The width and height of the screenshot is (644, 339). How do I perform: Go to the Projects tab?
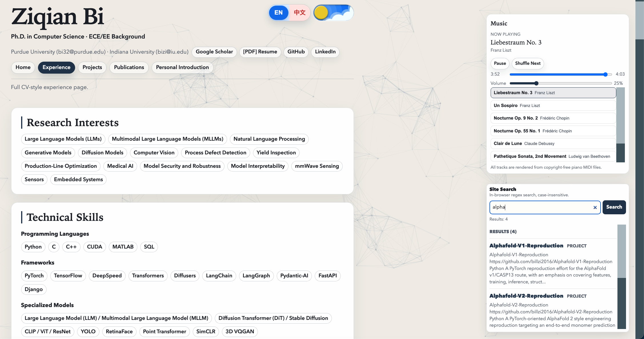click(92, 67)
